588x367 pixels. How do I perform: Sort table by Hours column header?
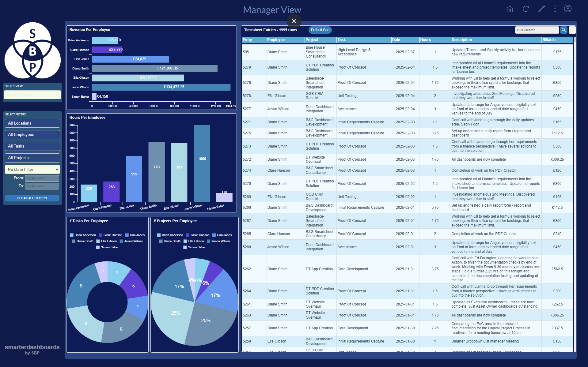[425, 40]
